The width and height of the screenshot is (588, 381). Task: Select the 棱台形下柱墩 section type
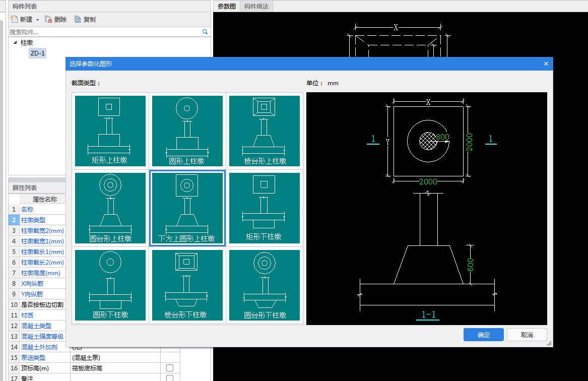187,285
